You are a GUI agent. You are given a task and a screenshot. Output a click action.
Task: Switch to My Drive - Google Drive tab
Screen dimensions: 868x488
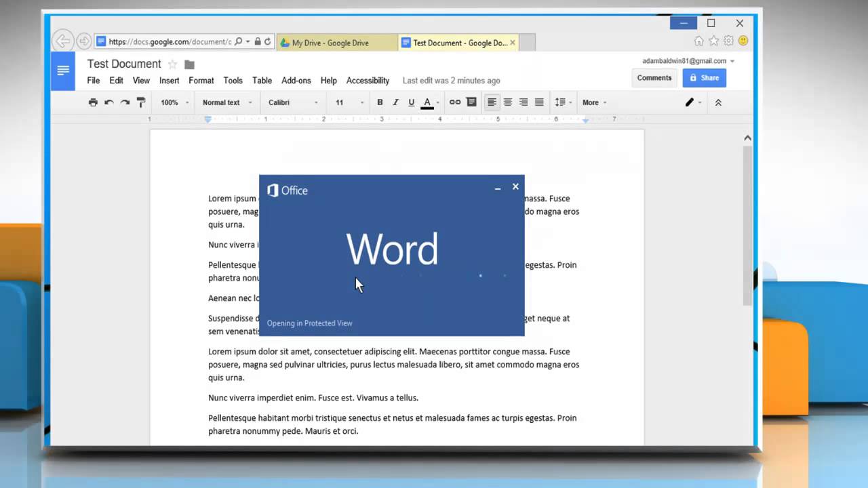pyautogui.click(x=337, y=43)
